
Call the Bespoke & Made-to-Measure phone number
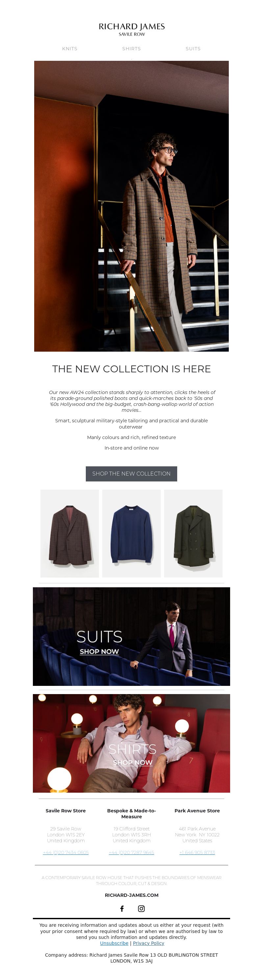click(131, 852)
